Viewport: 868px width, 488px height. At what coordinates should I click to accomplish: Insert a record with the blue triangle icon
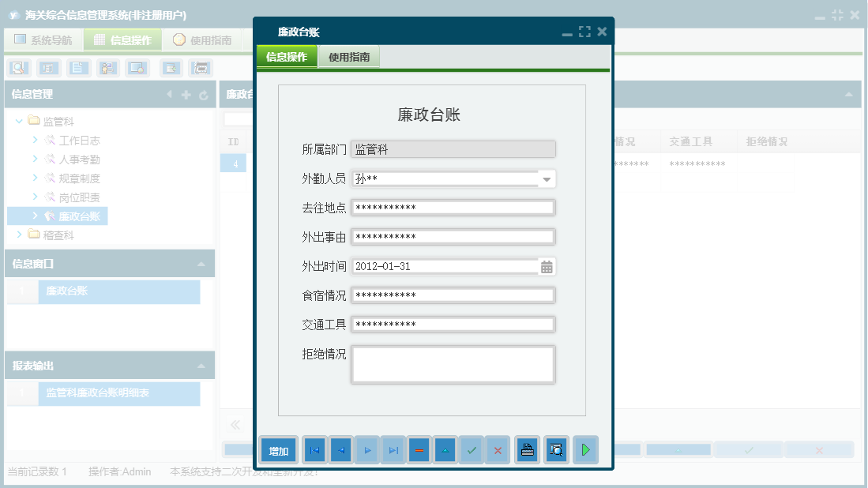click(445, 449)
